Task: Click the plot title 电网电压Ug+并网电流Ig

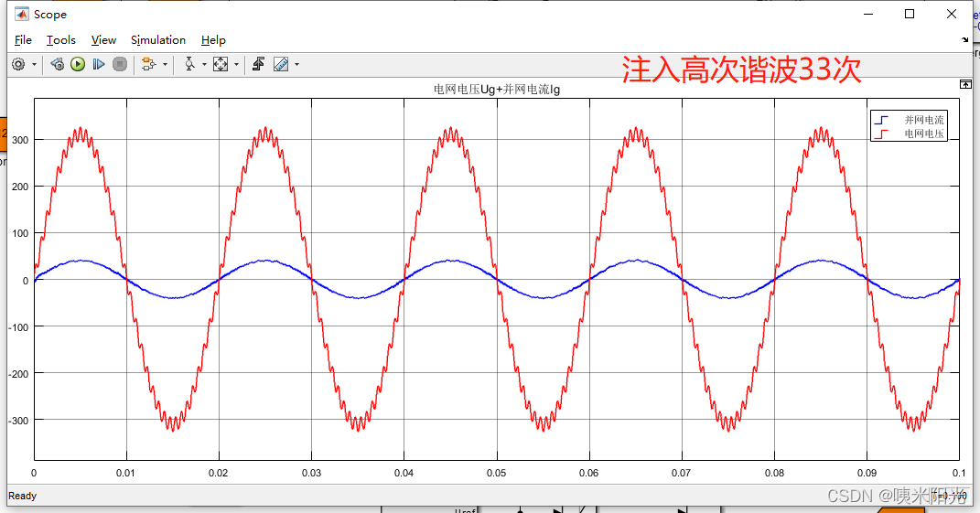Action: (497, 90)
